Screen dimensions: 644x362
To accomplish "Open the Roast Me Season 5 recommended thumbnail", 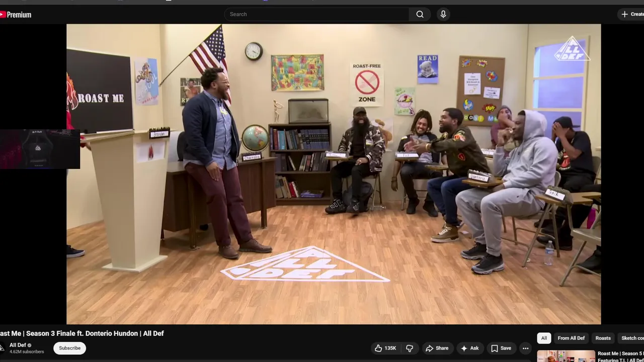I will tap(566, 356).
